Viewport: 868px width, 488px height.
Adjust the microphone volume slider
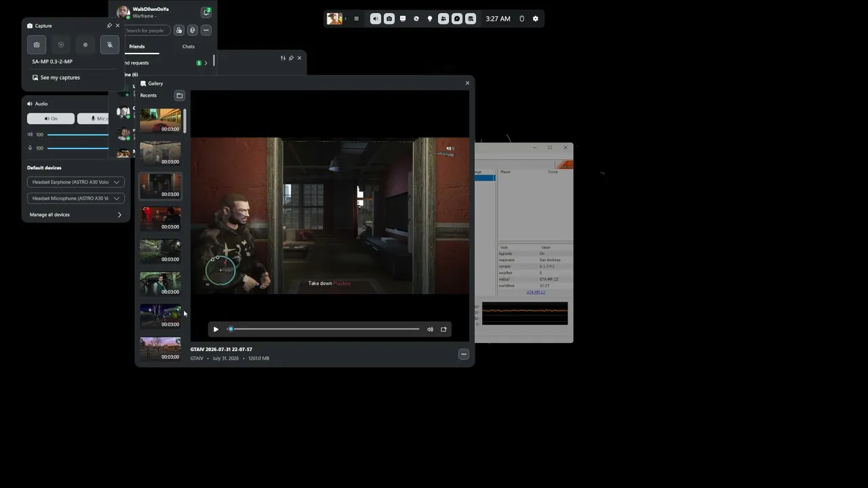77,148
